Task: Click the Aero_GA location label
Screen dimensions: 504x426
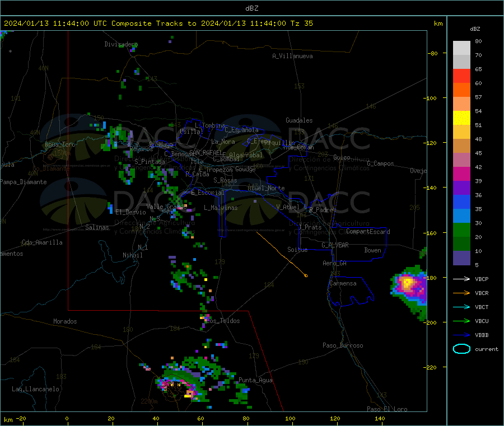Action: [335, 263]
